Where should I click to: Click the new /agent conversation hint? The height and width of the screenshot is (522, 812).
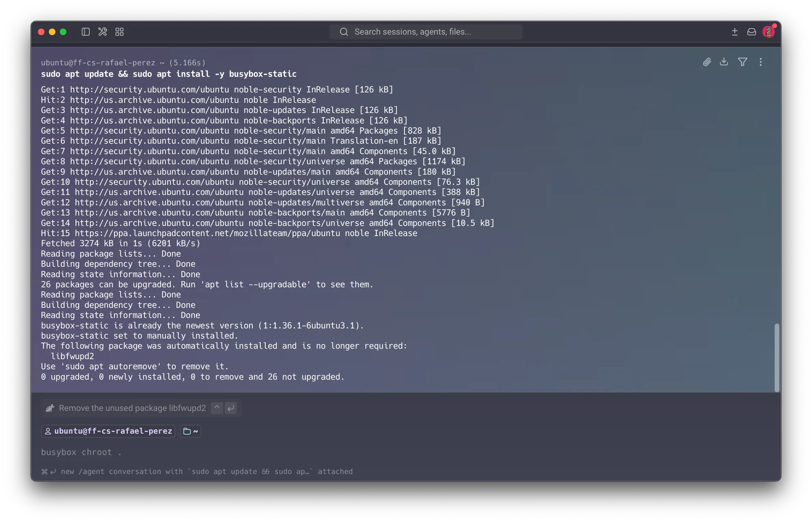click(x=197, y=471)
